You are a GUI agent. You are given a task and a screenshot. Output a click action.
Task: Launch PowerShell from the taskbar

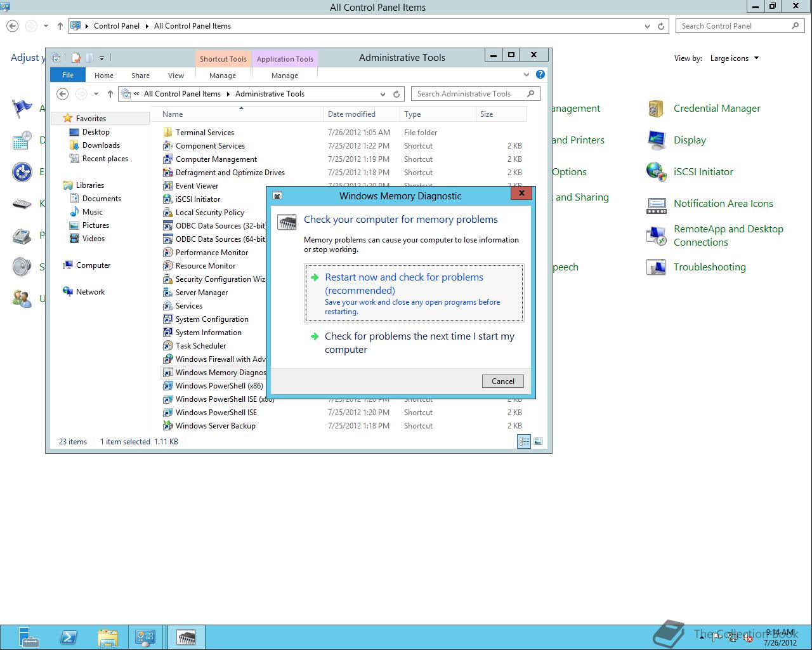tap(69, 637)
